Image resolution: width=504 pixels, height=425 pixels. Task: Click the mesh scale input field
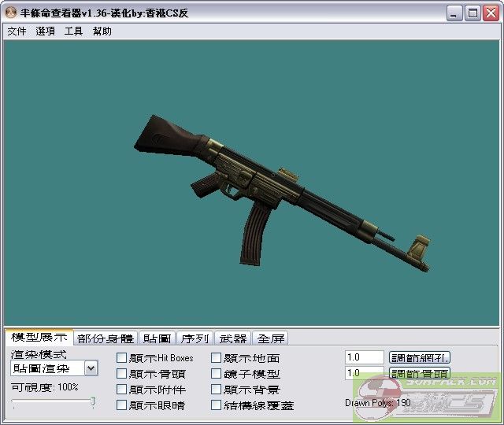coord(364,357)
